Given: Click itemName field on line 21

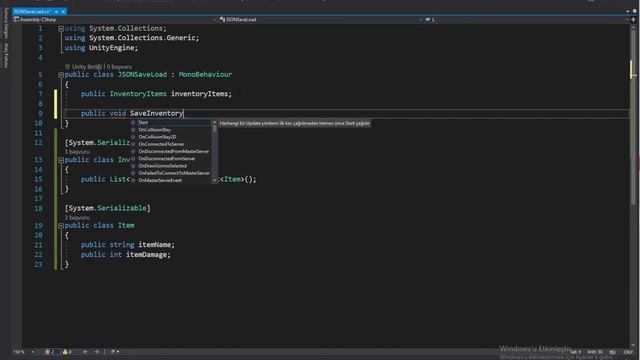Looking at the screenshot, I should [x=154, y=245].
